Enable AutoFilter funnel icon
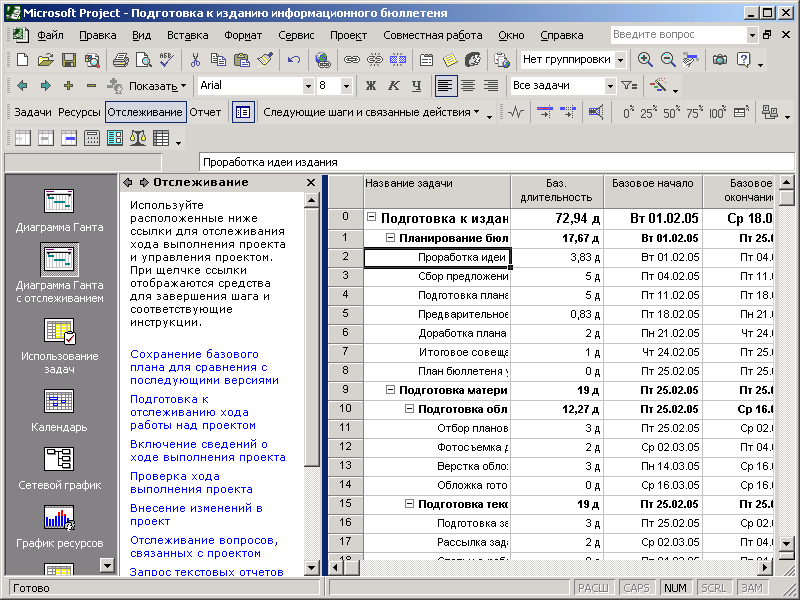Image resolution: width=800 pixels, height=600 pixels. pos(629,86)
